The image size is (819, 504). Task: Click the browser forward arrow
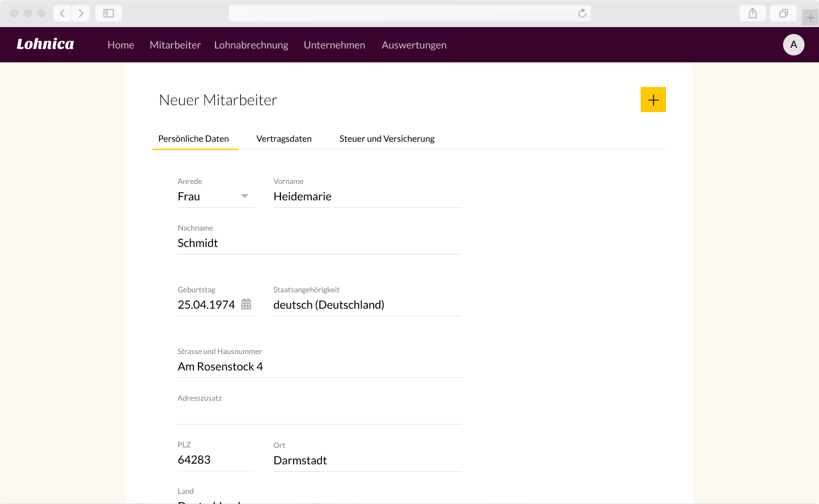tap(81, 13)
